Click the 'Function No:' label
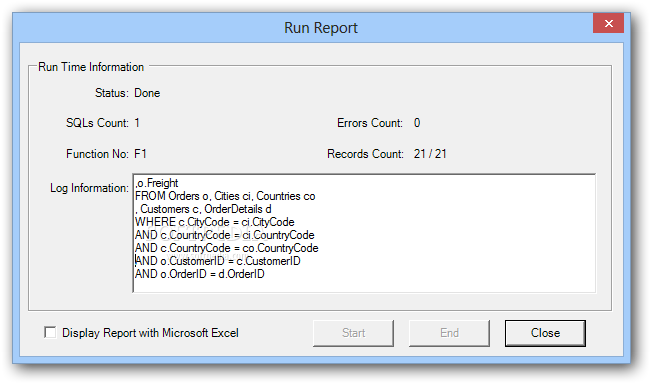This screenshot has height=384, width=651. [98, 154]
